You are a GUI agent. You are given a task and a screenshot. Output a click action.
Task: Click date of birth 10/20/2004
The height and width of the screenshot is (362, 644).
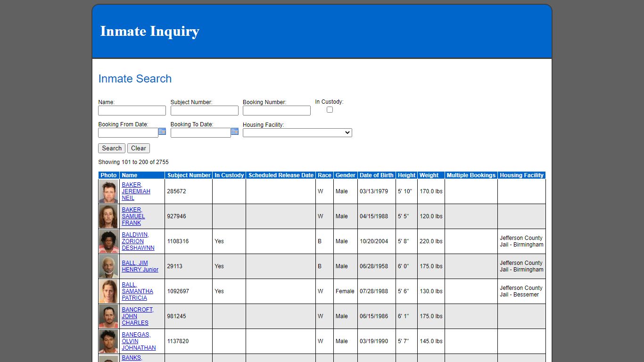click(x=374, y=241)
